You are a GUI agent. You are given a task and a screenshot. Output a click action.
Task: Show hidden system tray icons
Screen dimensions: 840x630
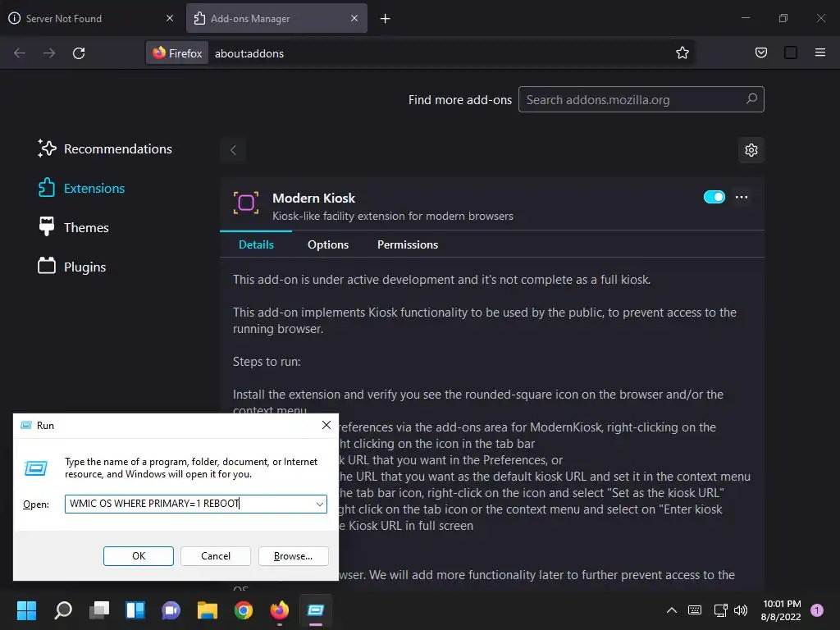pyautogui.click(x=672, y=609)
